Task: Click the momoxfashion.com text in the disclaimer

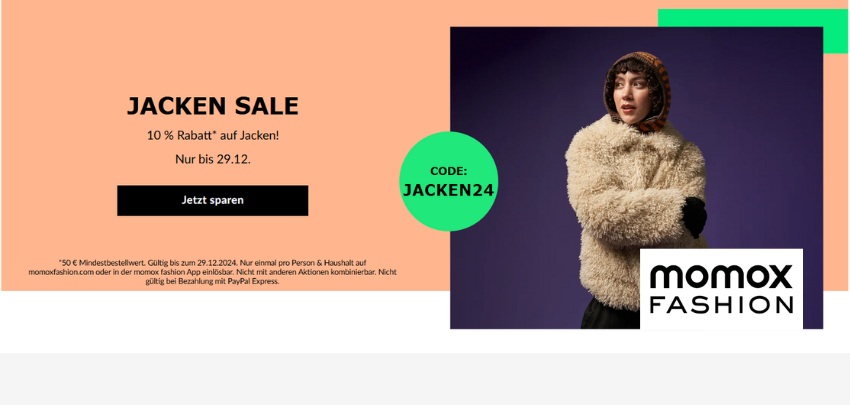Action: [61, 272]
